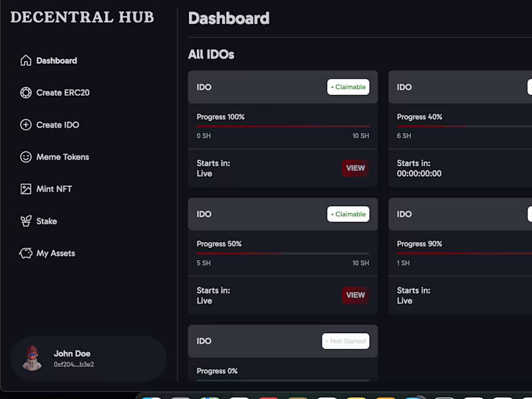Open the Meme Tokens menu item
The height and width of the screenshot is (399, 532).
click(x=63, y=157)
